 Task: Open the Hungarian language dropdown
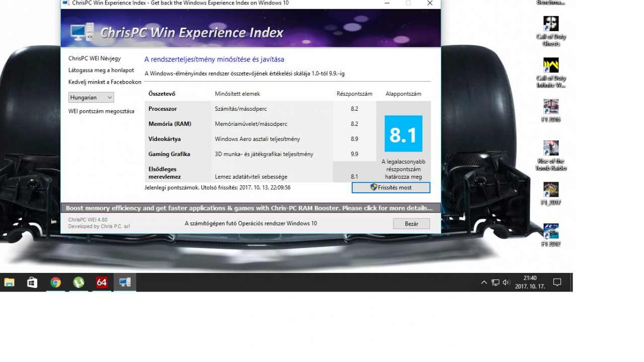(x=91, y=97)
